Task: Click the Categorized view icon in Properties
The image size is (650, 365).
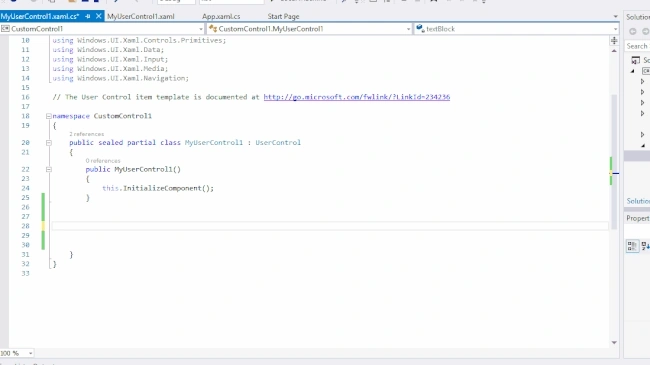Action: pyautogui.click(x=632, y=246)
